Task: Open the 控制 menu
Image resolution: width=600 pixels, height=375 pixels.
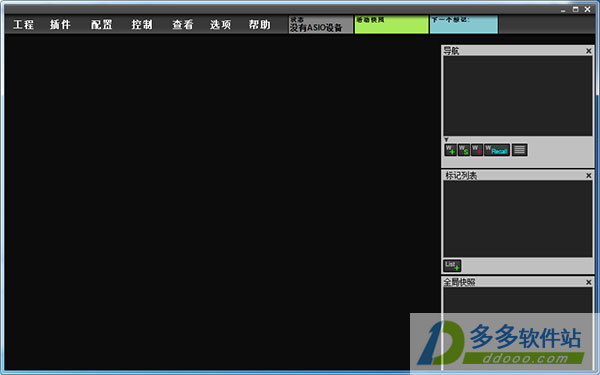Action: (142, 25)
